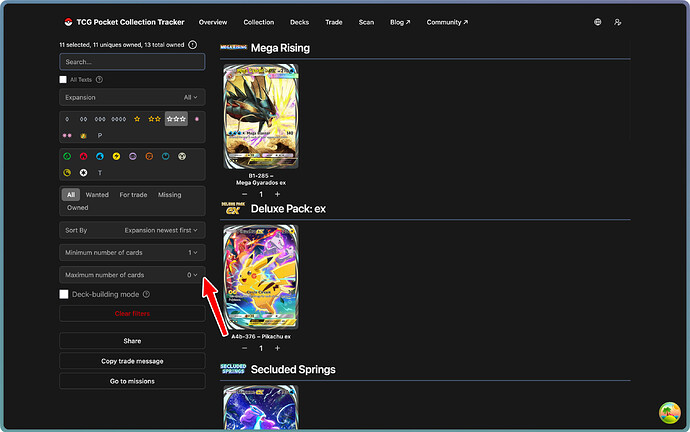Filter by yellow Lightning energy type
This screenshot has height=432, width=690.
coord(116,156)
